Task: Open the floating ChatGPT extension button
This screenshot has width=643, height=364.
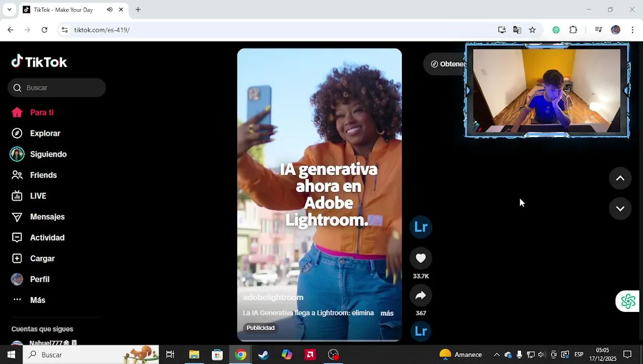Action: tap(628, 301)
